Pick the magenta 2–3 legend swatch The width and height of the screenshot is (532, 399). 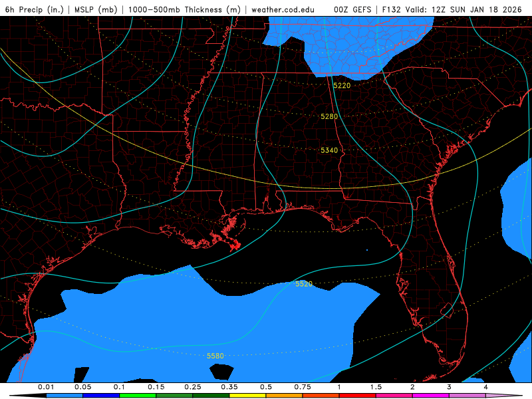pyautogui.click(x=430, y=396)
